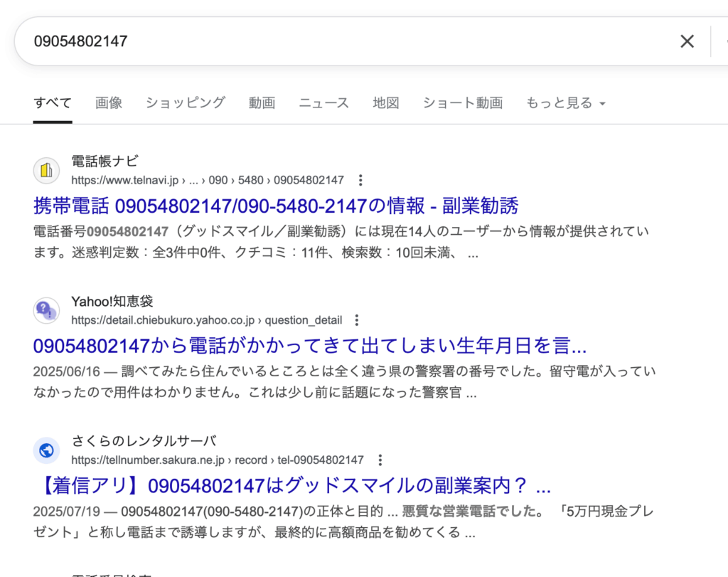Open the ショッピング tab

tap(186, 102)
